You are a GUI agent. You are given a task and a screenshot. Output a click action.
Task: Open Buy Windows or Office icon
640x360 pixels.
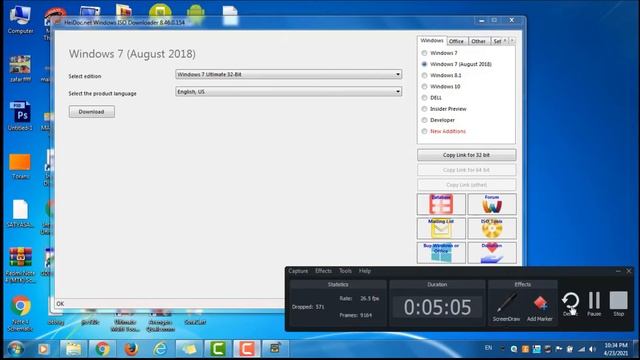(x=441, y=253)
